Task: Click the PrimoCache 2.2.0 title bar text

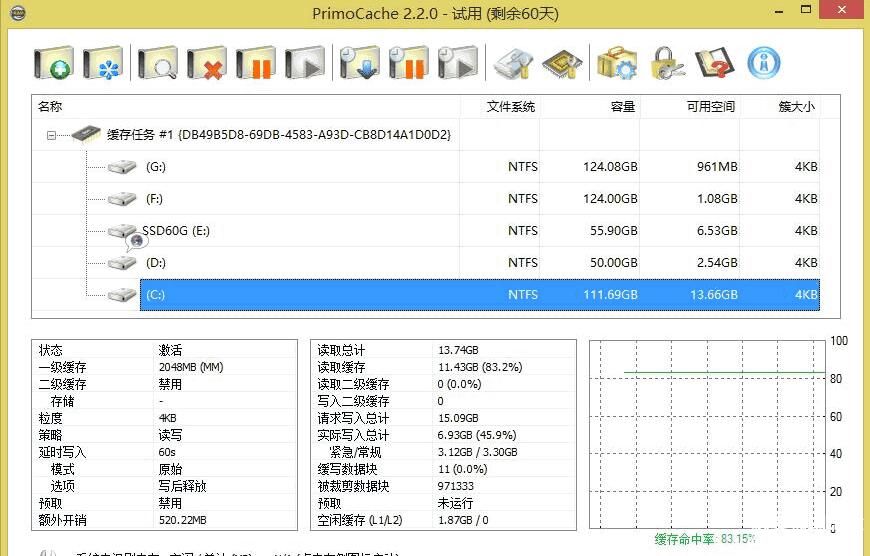Action: tap(436, 13)
